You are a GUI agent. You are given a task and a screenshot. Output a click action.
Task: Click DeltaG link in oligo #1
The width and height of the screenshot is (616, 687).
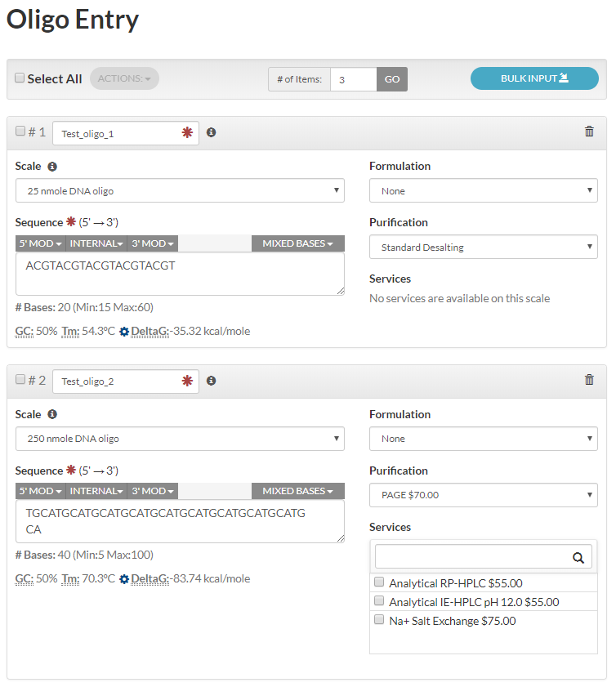(150, 332)
